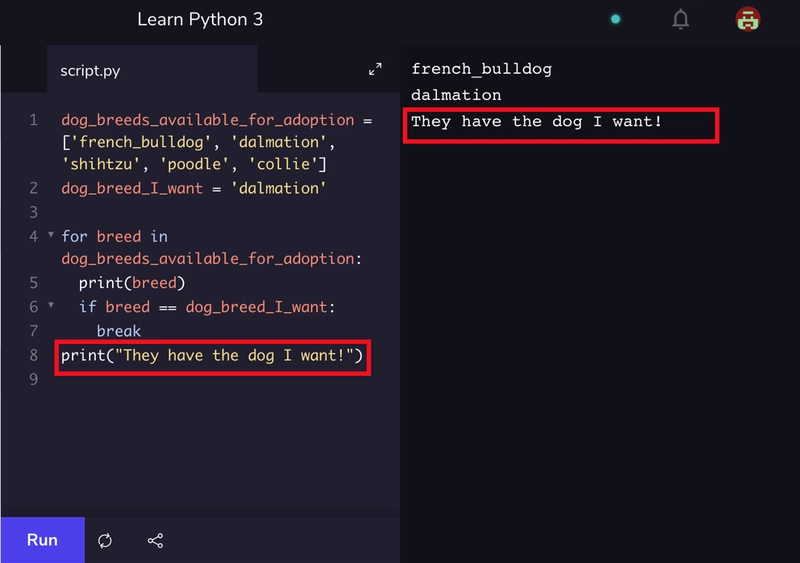
Task: Click the notification bell icon
Action: coord(681,19)
